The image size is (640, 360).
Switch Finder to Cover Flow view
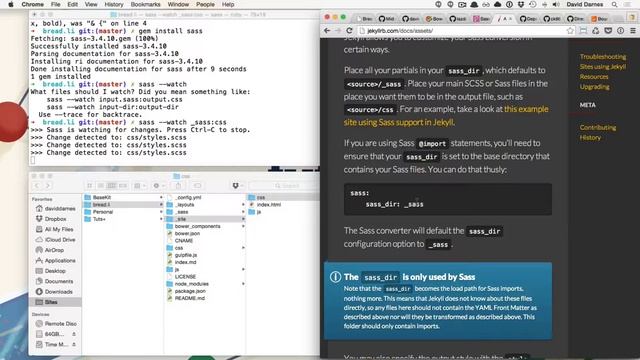click(x=122, y=186)
